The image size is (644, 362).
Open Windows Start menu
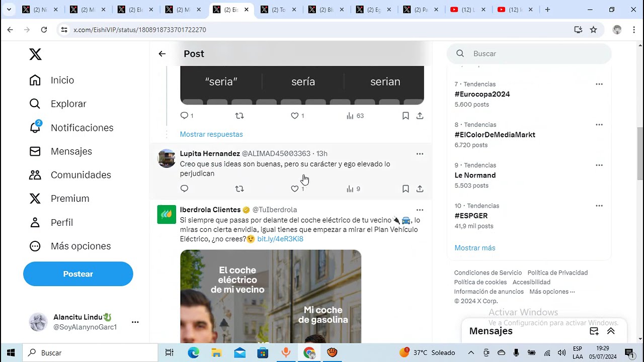(11, 352)
